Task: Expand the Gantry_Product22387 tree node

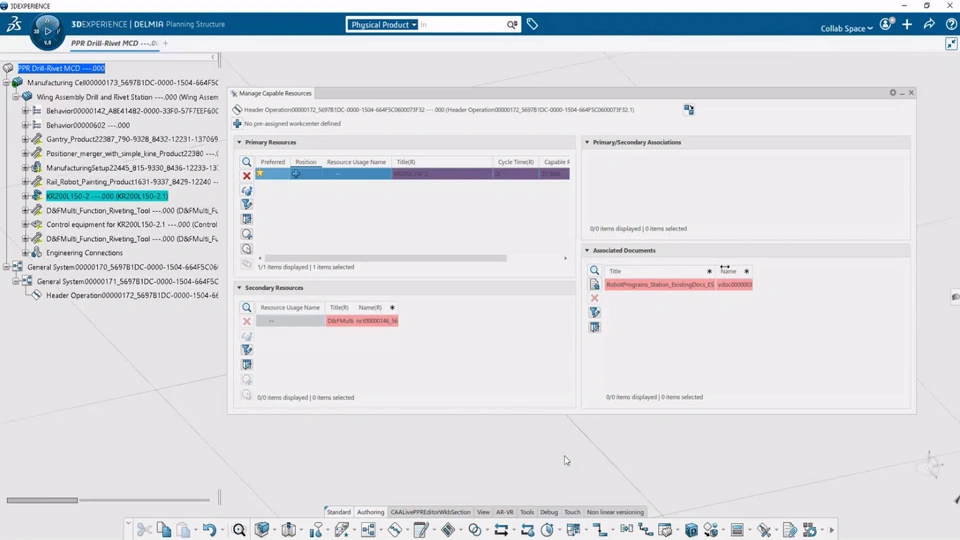Action: point(25,139)
